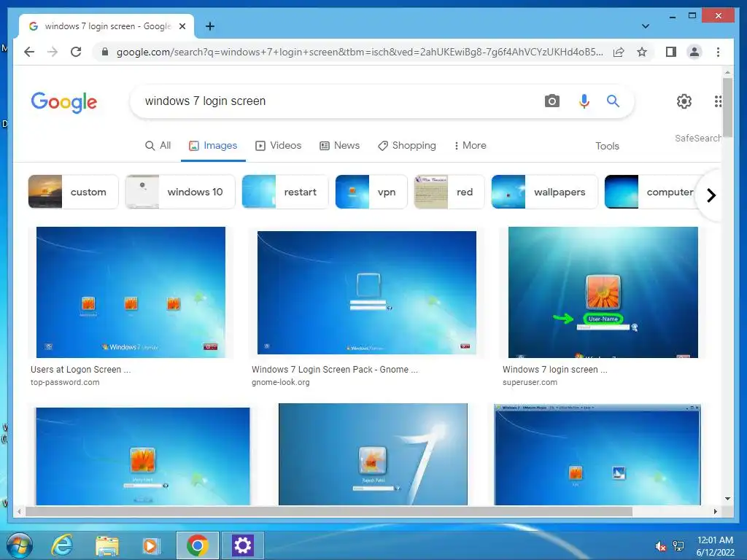Open superuser.com User-Name thumbnail
This screenshot has height=560, width=747.
(603, 292)
